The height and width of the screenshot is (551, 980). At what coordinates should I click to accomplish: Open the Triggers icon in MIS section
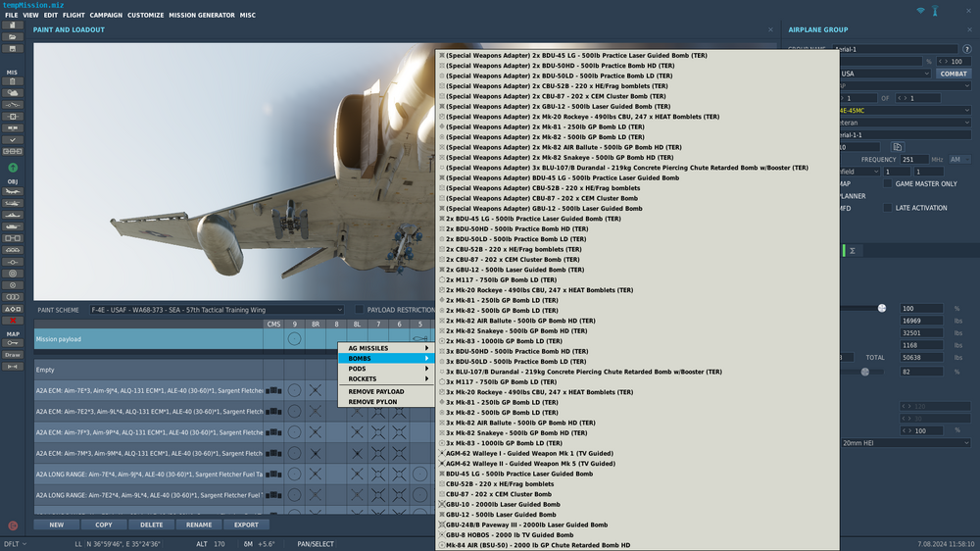[13, 105]
